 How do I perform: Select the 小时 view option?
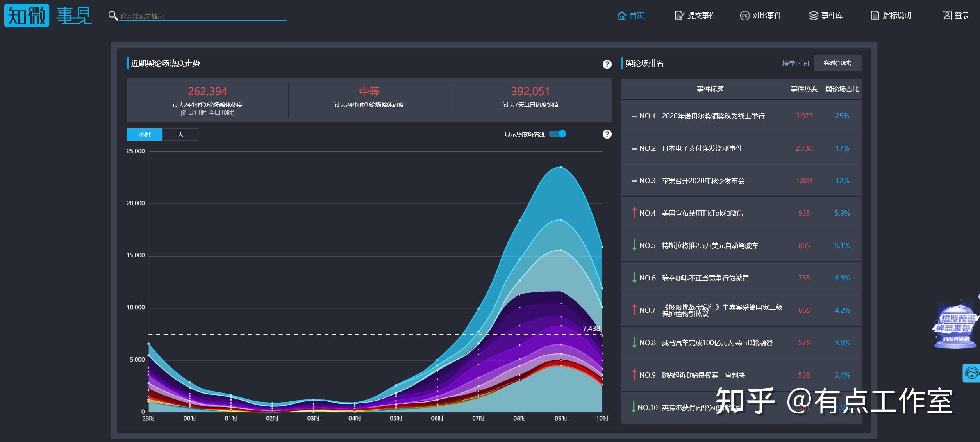144,134
